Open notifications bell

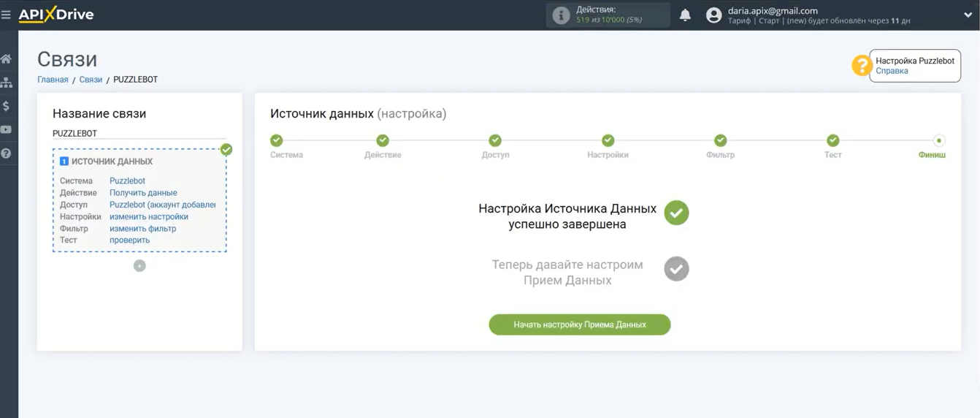[x=685, y=15]
